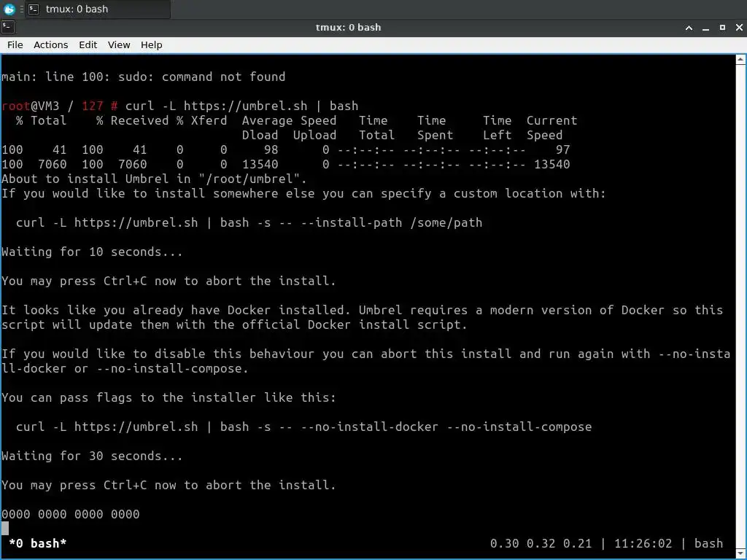The width and height of the screenshot is (747, 560).
Task: Open the Edit menu
Action: point(88,44)
